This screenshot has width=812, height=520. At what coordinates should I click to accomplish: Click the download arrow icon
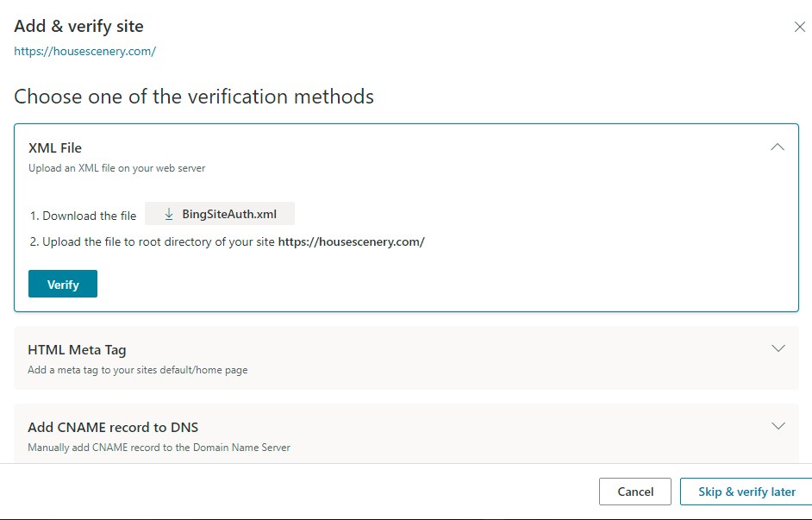[x=169, y=214]
